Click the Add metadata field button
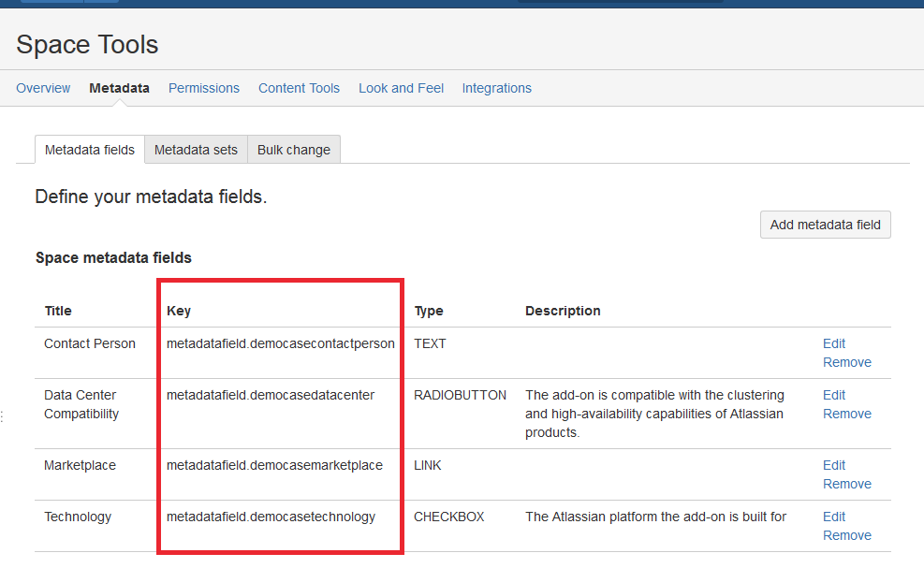924x568 pixels. [x=825, y=225]
